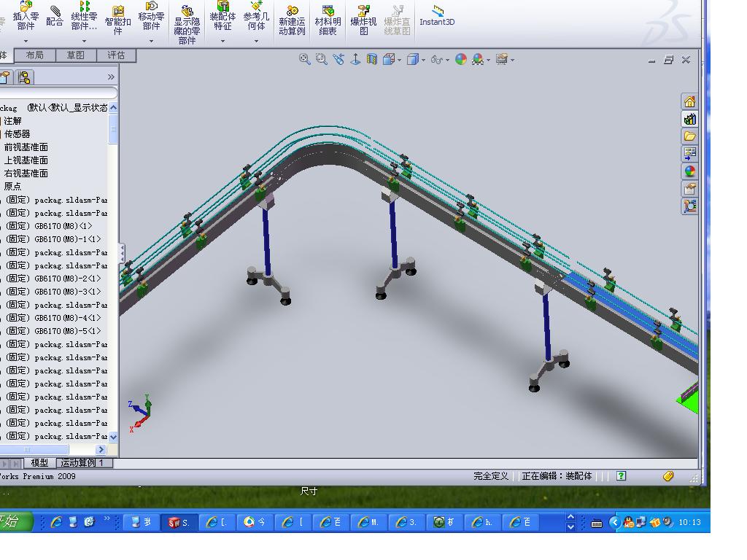
Task: Select the 上视基准面 plane
Action: click(26, 160)
